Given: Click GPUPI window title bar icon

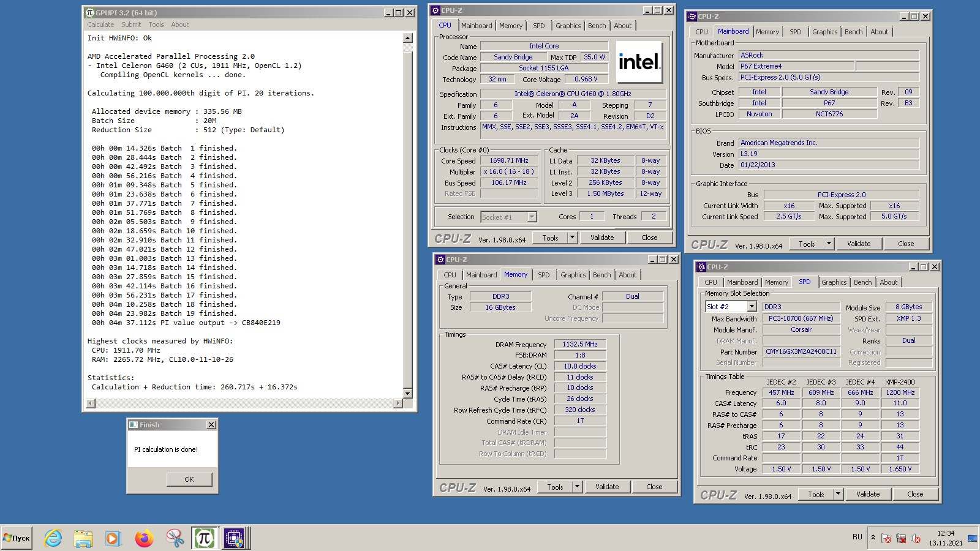Looking at the screenshot, I should click(89, 12).
